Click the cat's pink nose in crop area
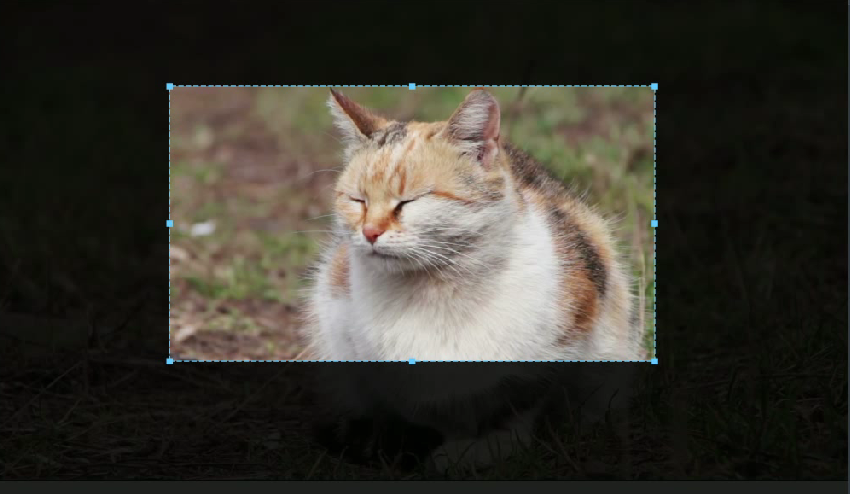Viewport: 850px width, 494px height. (371, 236)
